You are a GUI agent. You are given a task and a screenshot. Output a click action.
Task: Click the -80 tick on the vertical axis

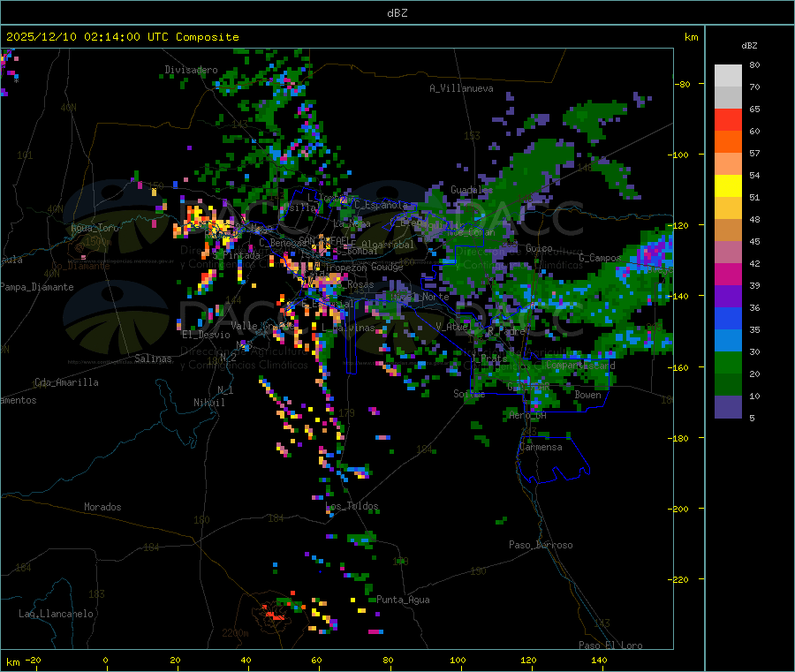click(x=685, y=84)
